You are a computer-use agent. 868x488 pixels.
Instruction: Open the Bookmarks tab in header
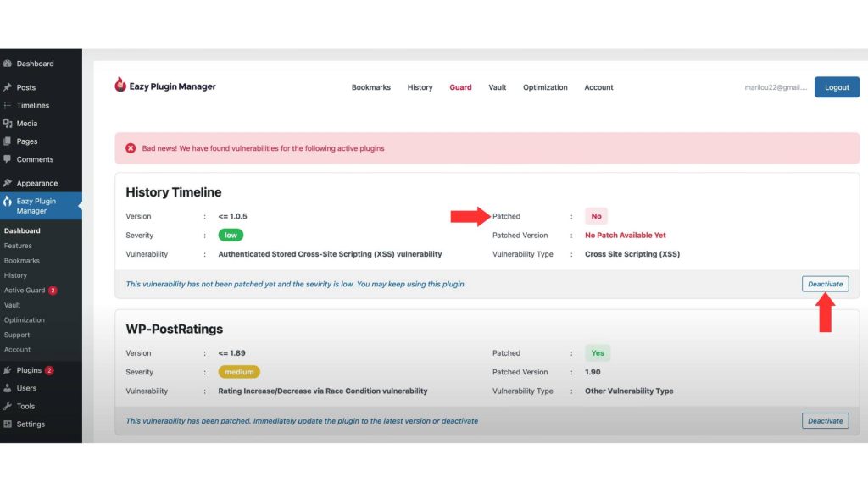[x=371, y=87]
